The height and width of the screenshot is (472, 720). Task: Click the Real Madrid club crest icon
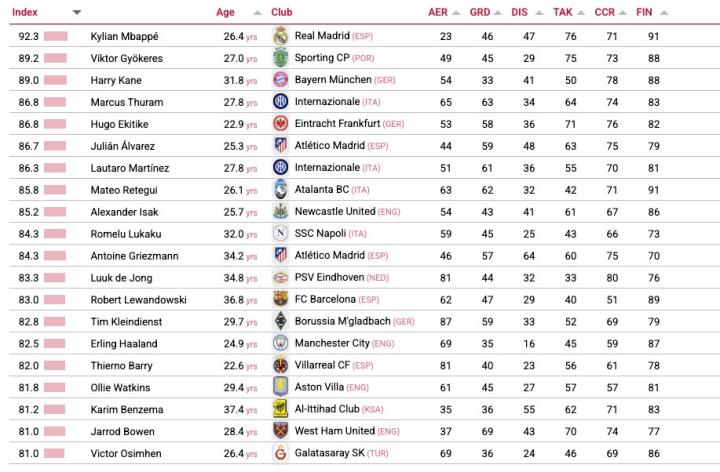(280, 36)
